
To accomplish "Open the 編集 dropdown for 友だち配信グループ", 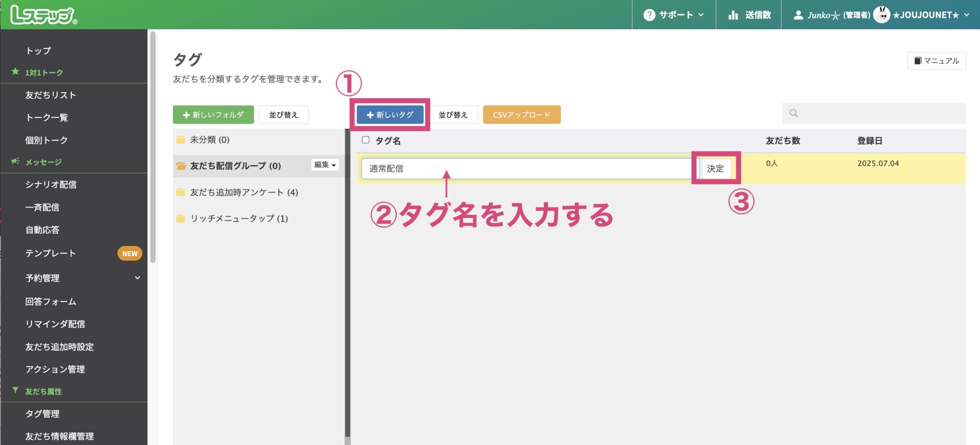I will (x=325, y=165).
